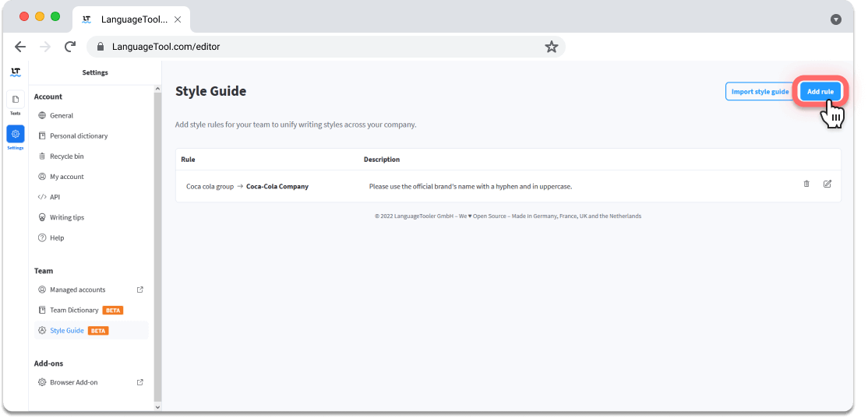Viewport: 868px width, 418px height.
Task: Click the Style Guide page heading
Action: point(211,92)
